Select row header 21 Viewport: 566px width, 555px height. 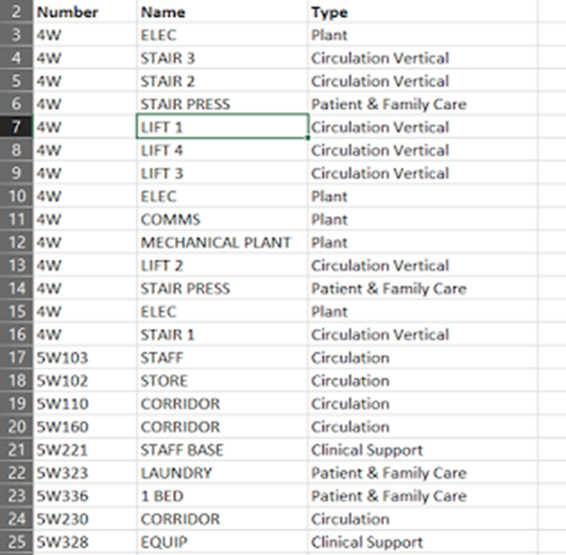[16, 450]
